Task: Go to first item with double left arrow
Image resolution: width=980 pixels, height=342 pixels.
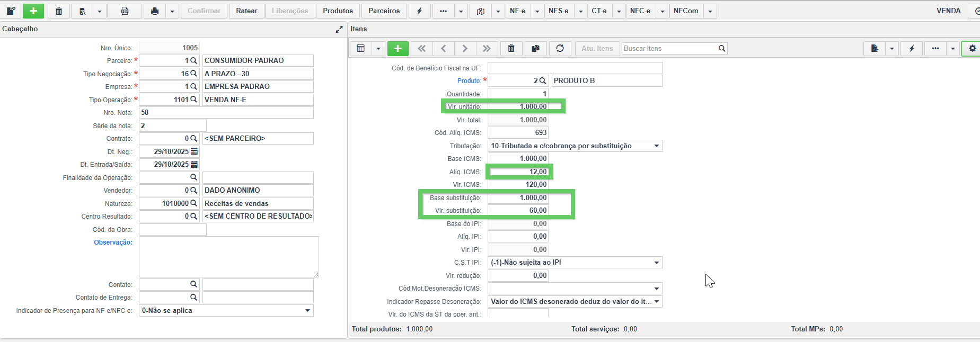Action: coord(421,48)
